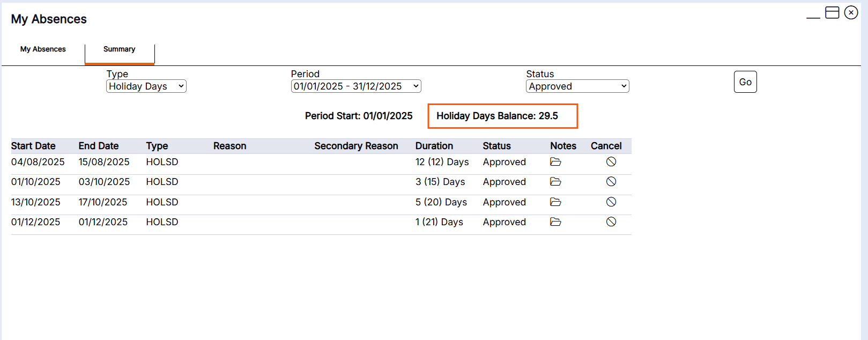This screenshot has height=340, width=868.
Task: Cancel the 01/12/2025 holiday absence
Action: 611,221
